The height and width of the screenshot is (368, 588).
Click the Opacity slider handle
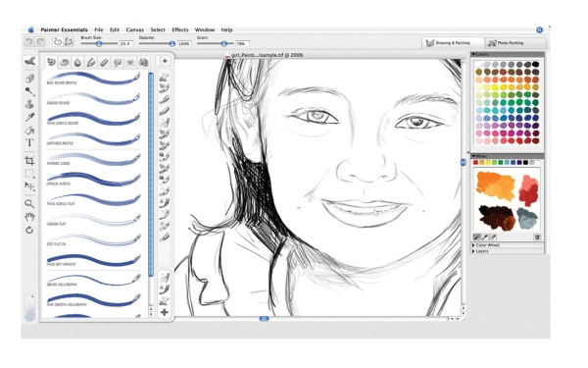171,43
